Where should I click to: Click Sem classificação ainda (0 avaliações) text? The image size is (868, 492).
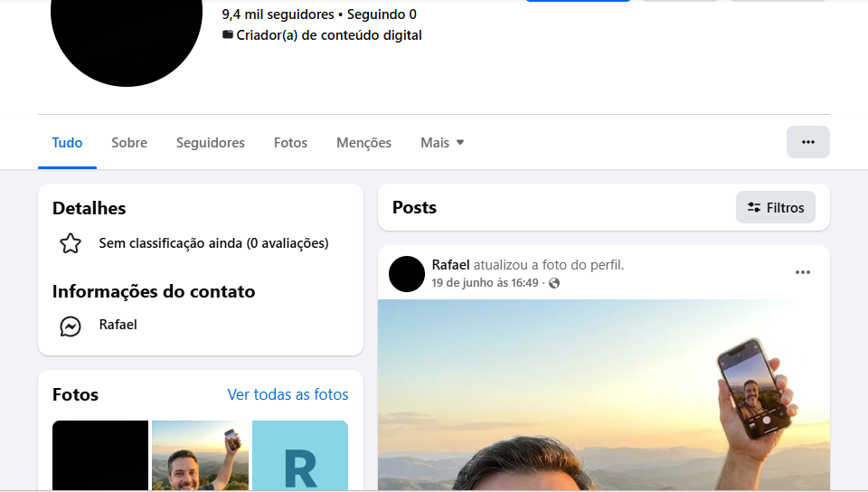(x=213, y=243)
